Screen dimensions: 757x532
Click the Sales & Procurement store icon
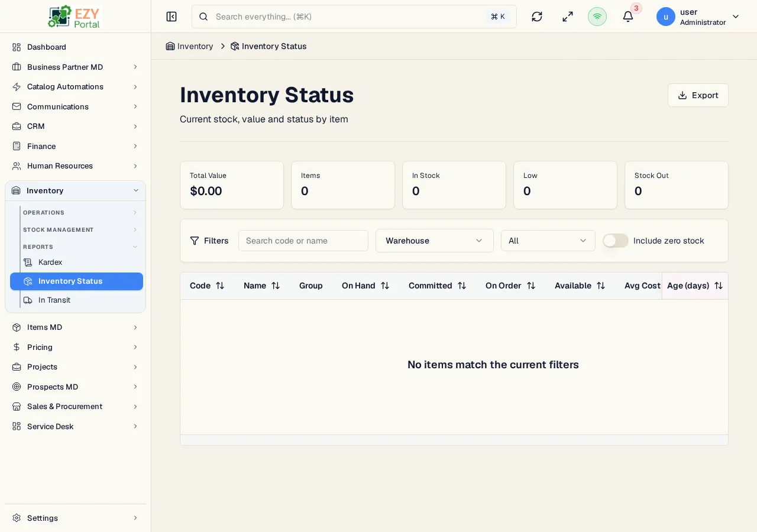(17, 407)
